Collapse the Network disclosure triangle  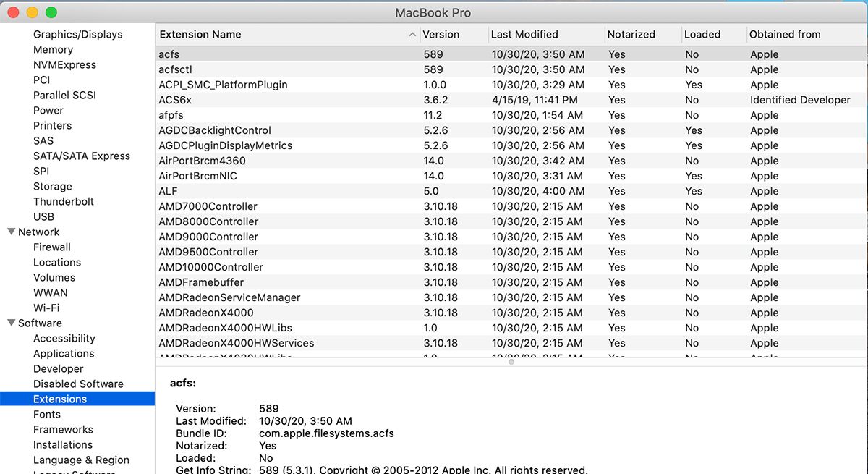(11, 232)
